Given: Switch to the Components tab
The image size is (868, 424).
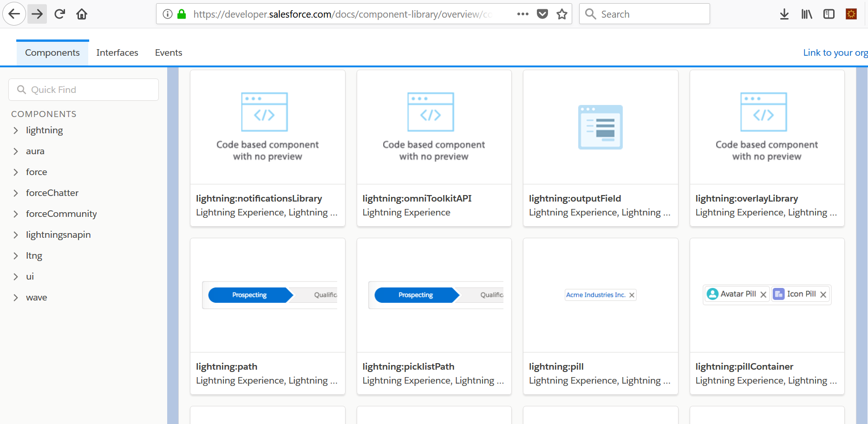Looking at the screenshot, I should [52, 52].
